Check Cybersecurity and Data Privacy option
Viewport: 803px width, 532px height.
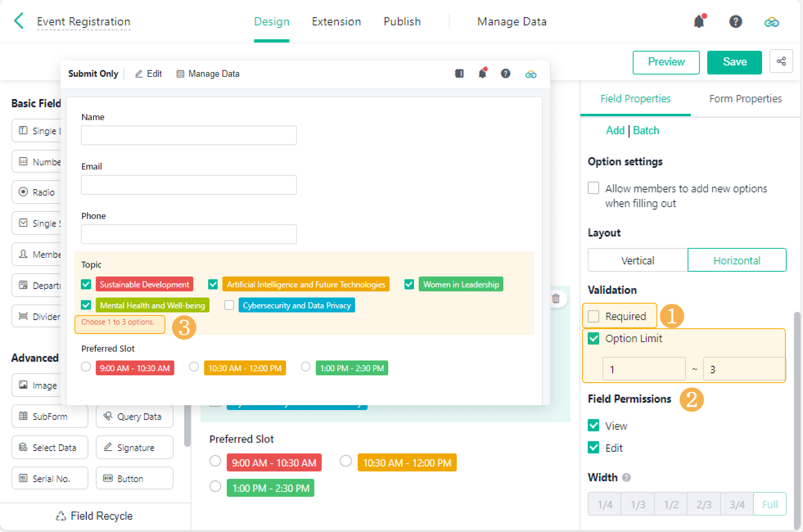pyautogui.click(x=229, y=305)
